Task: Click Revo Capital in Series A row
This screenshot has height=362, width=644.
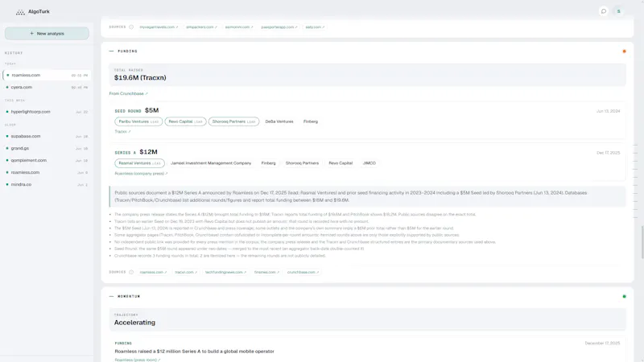Action: tap(341, 163)
